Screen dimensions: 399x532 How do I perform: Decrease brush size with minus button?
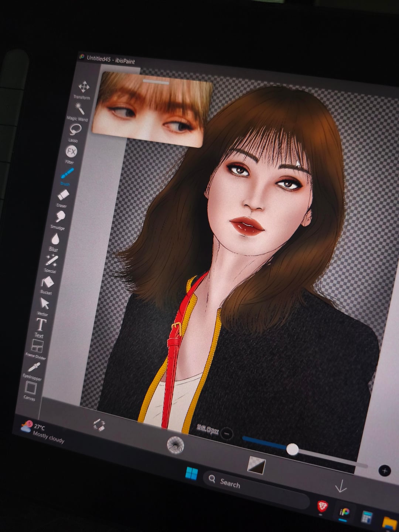coord(227,433)
